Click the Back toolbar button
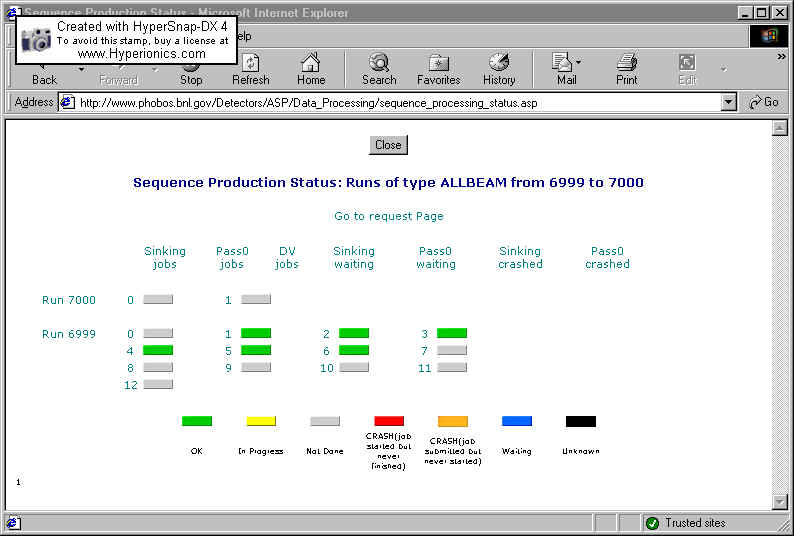The width and height of the screenshot is (794, 536). coord(45,76)
